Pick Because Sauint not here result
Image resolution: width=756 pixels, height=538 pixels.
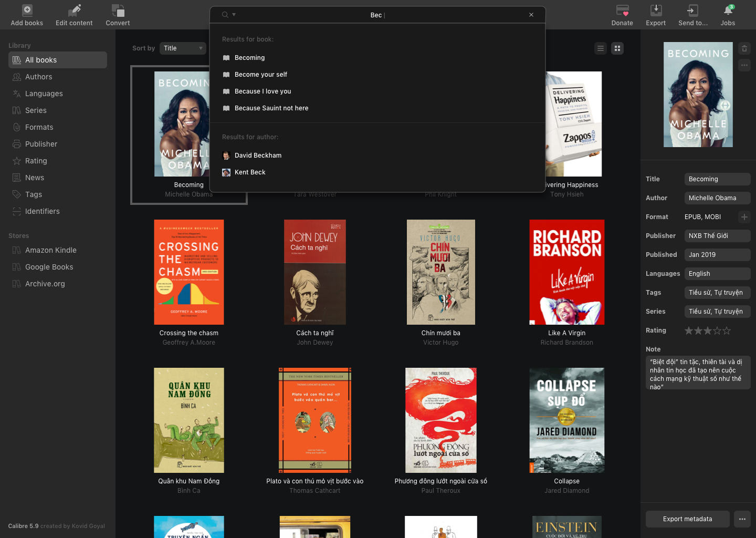pyautogui.click(x=377, y=108)
